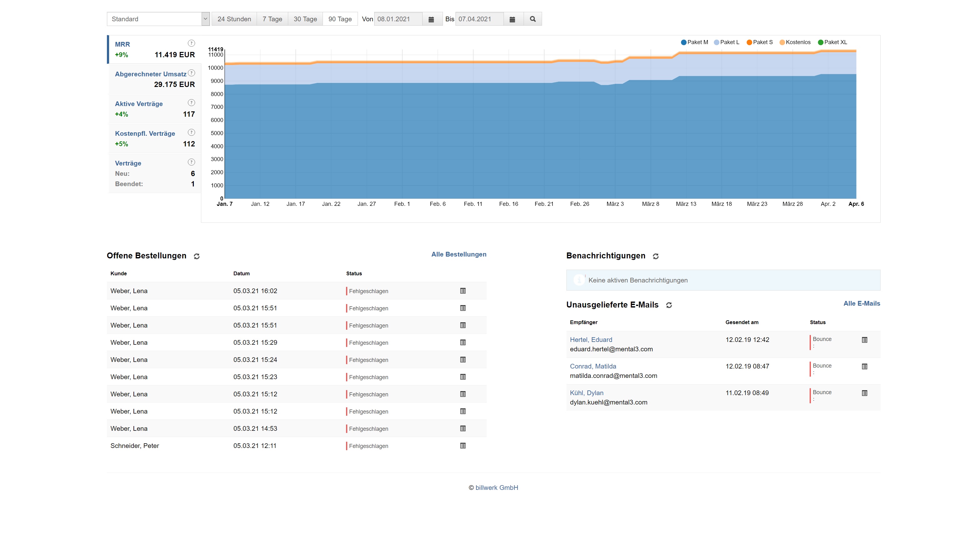Visit the billwerk GmbH footer link
Screen dimensions: 980x539
496,488
